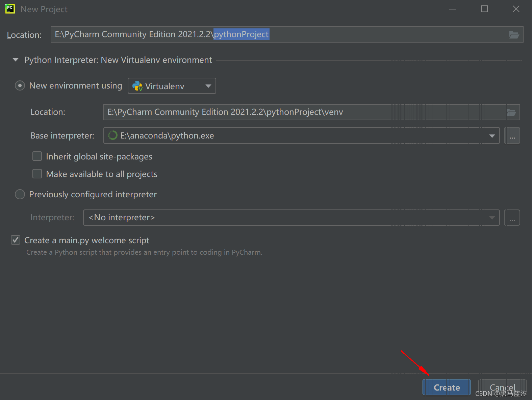This screenshot has height=400, width=532.
Task: Click Python Interpreter: New Virtualenv environment heading
Action: pos(118,60)
